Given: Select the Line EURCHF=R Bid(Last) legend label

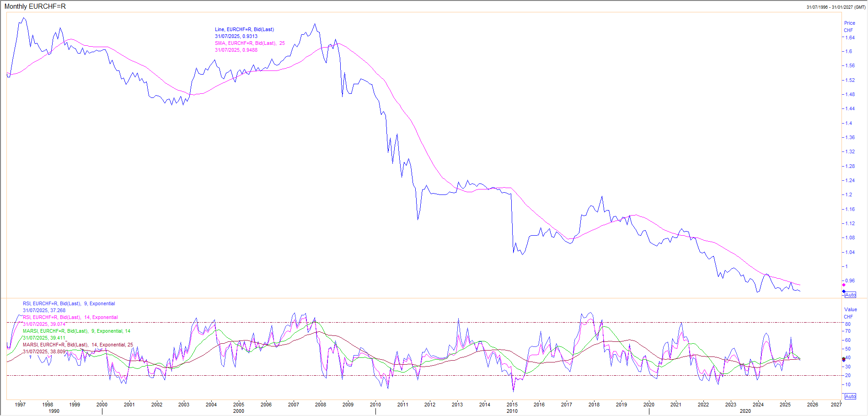Looking at the screenshot, I should click(x=244, y=29).
